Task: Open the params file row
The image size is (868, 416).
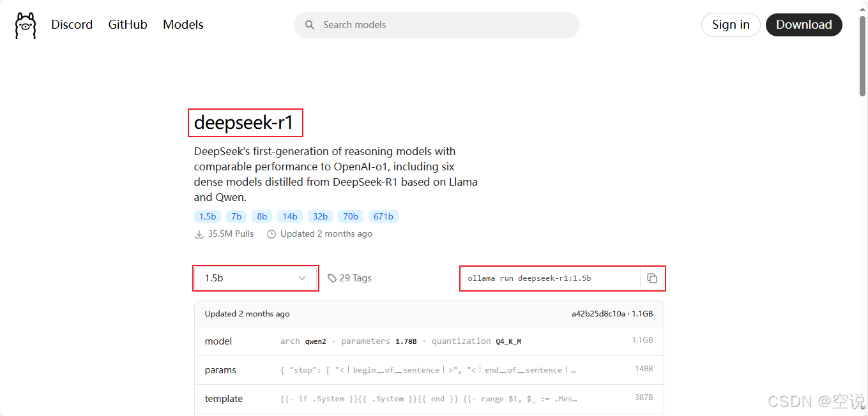Action: click(429, 370)
